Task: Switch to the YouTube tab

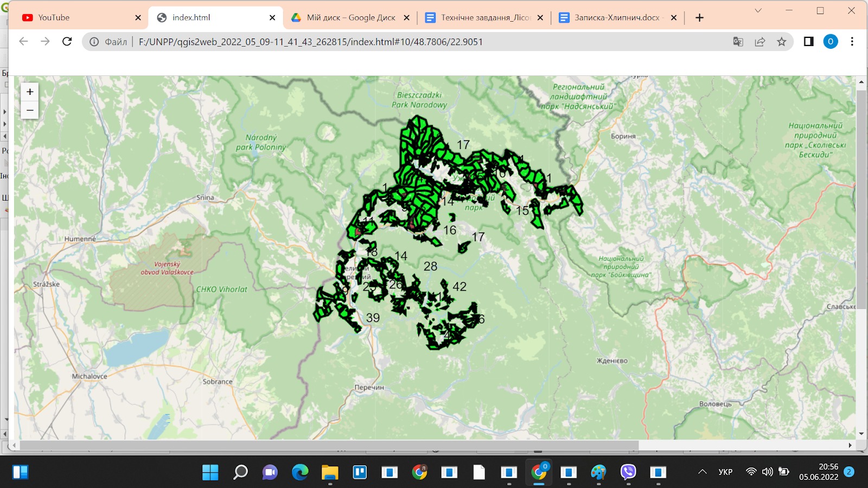Action: click(x=81, y=17)
